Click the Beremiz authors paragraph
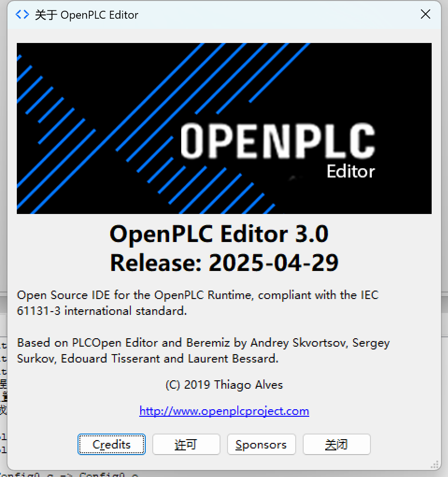The image size is (448, 477). [x=203, y=350]
